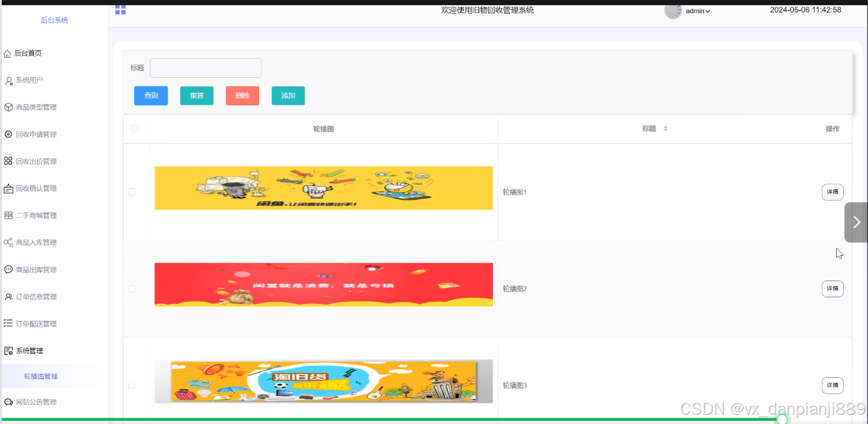Click the user icon beside 系统用户
This screenshot has height=424, width=868.
pyautogui.click(x=9, y=81)
